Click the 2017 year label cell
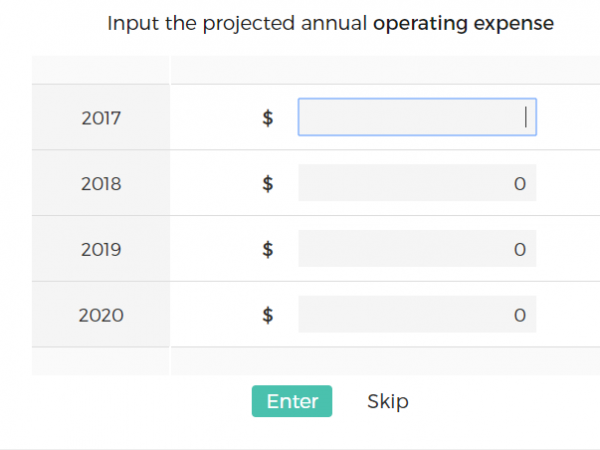 [101, 118]
